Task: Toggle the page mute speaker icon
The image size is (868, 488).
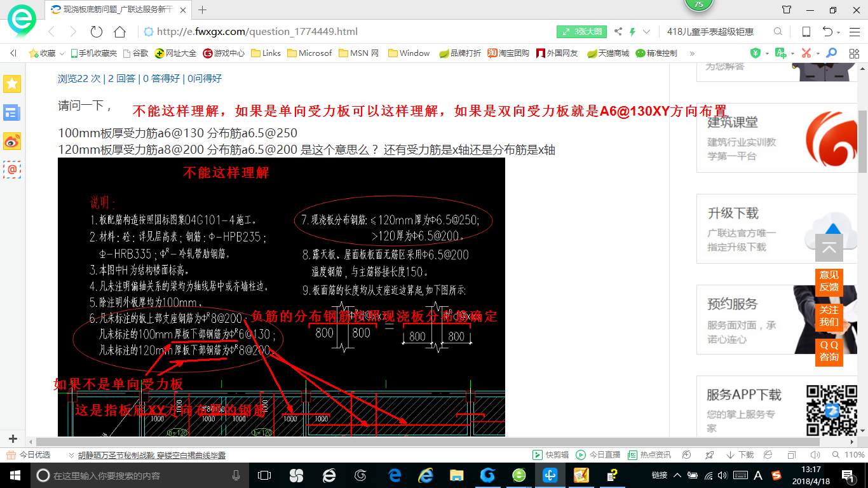Action: [814, 455]
